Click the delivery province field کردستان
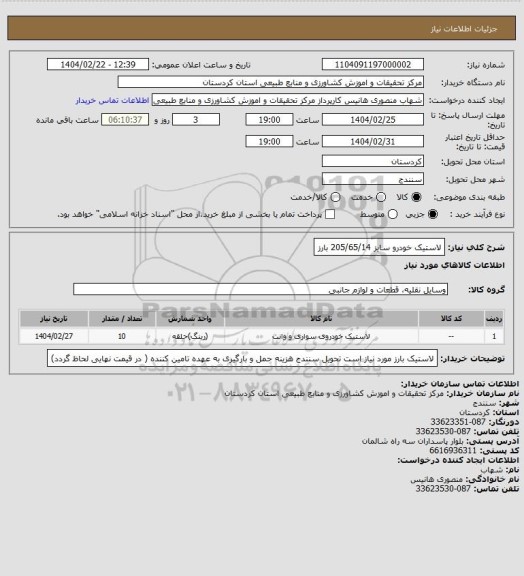 tap(373, 161)
